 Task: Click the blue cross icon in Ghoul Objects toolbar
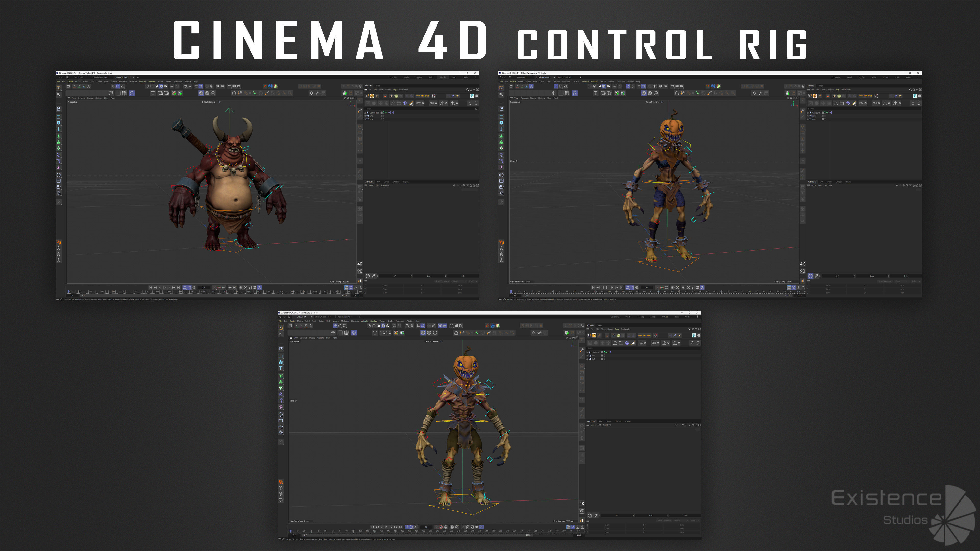(627, 343)
